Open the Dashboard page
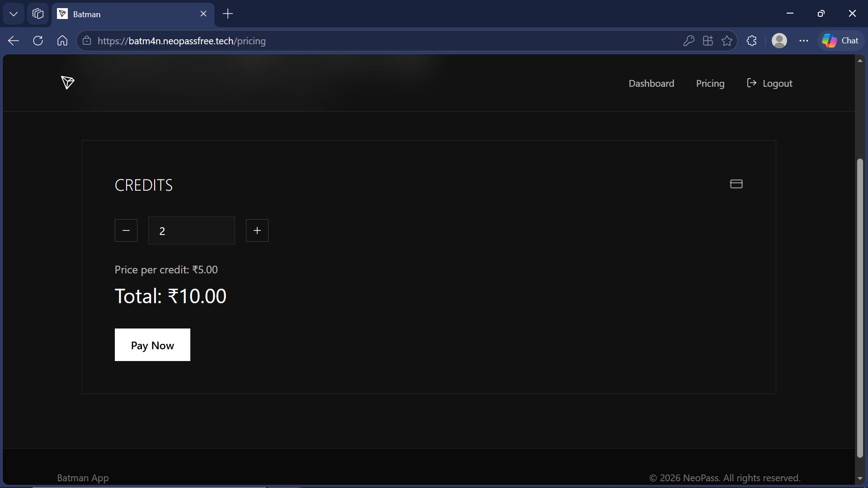The image size is (868, 488). [x=651, y=83]
